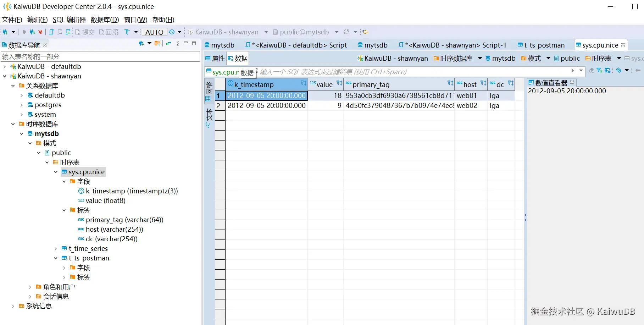644x325 pixels.
Task: Switch to the 属性 properties tab
Action: (215, 58)
